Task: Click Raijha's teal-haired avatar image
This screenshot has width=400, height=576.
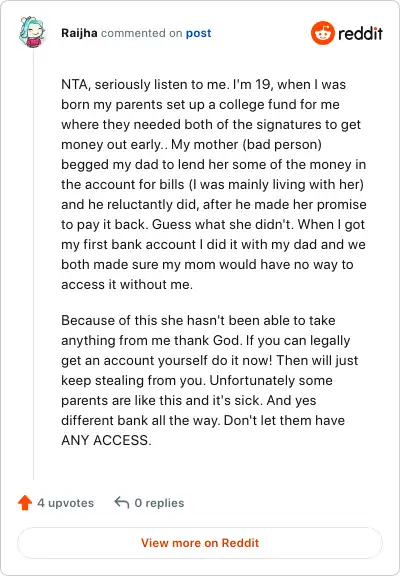Action: pyautogui.click(x=32, y=32)
